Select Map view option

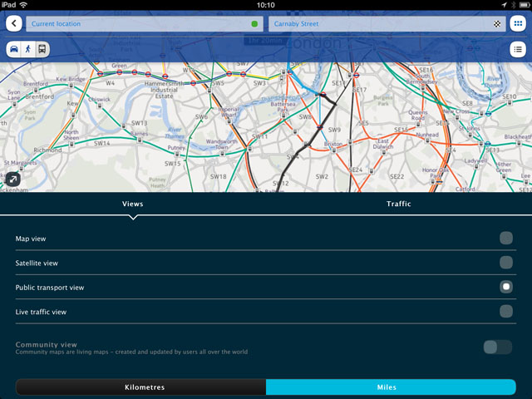(x=266, y=239)
